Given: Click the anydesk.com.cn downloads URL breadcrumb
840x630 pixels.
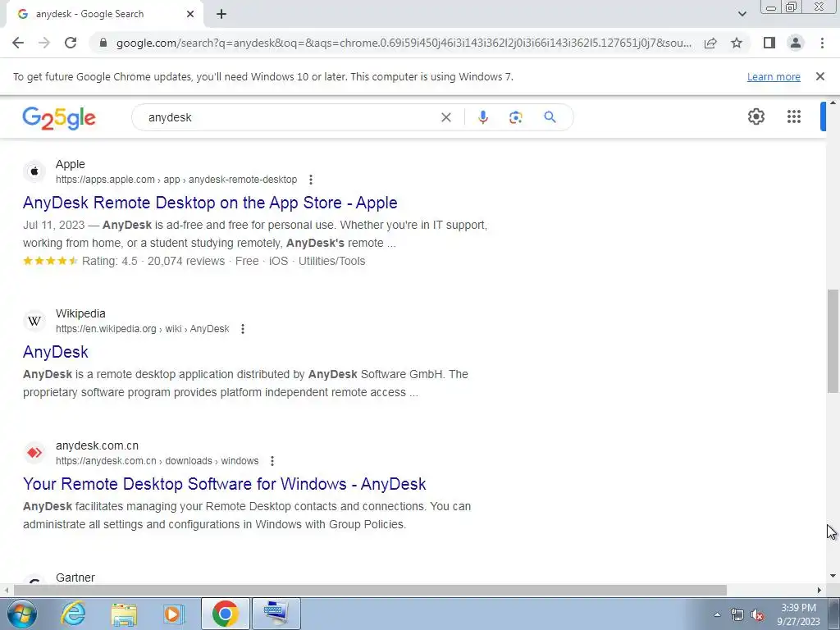Looking at the screenshot, I should (x=157, y=461).
